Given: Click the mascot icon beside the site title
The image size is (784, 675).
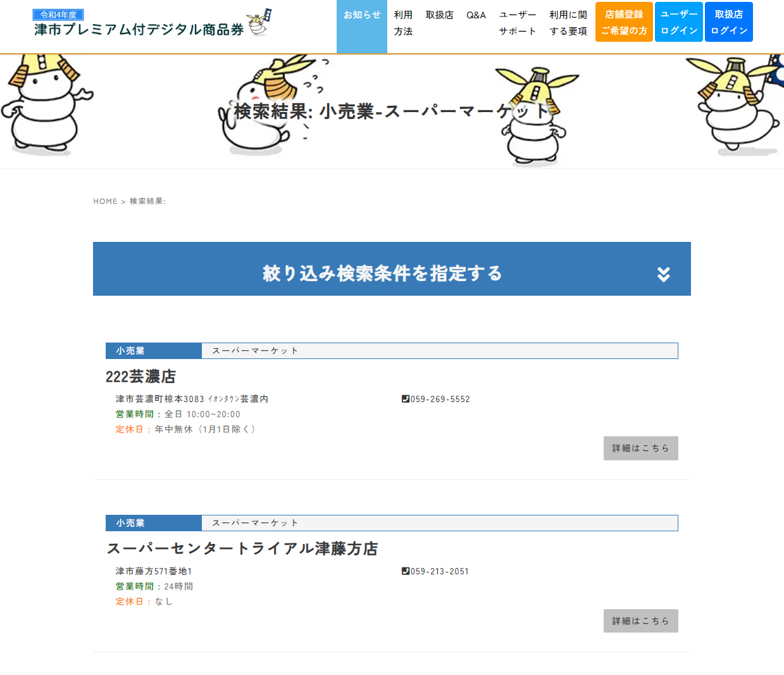Looking at the screenshot, I should tap(259, 22).
